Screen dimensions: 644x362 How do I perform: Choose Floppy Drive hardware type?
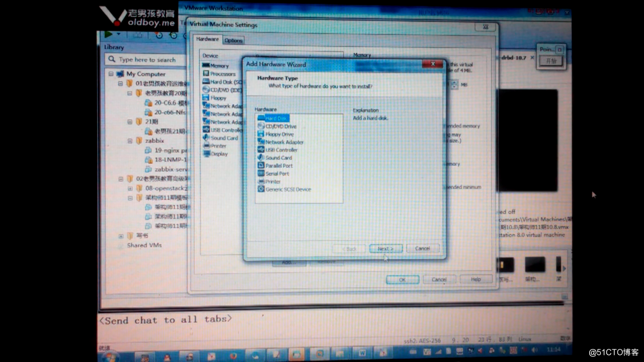[x=276, y=134]
